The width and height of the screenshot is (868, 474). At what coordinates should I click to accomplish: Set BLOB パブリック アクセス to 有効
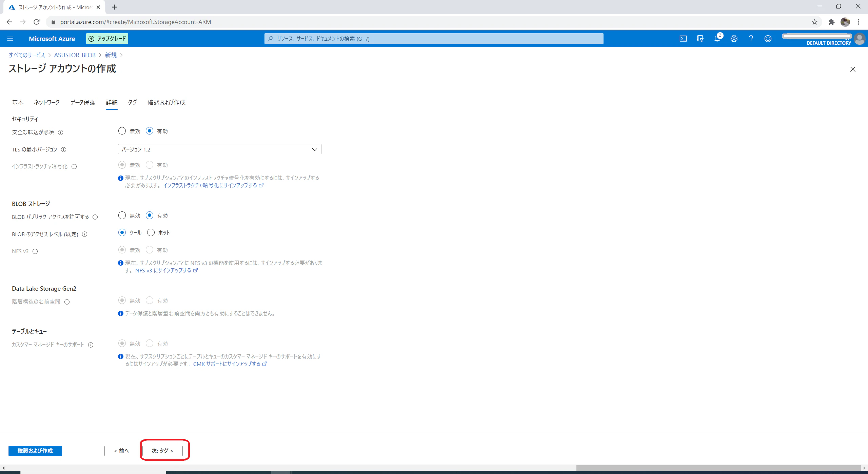150,215
